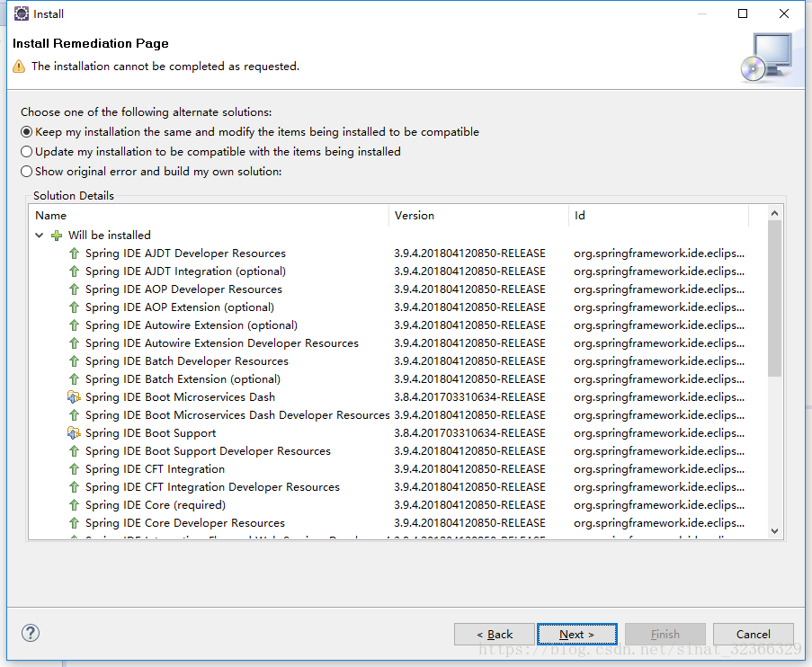
Task: Click the Cancel button
Action: tap(753, 635)
